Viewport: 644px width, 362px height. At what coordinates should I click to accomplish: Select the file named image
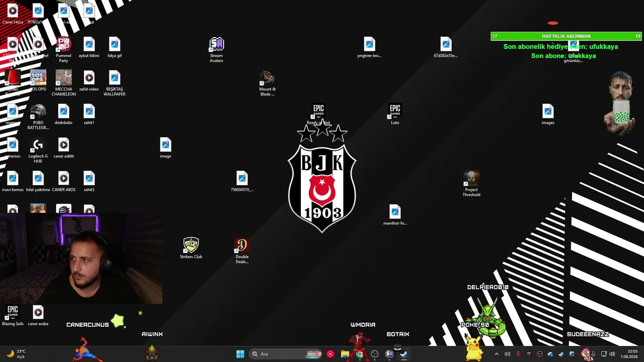coord(166,148)
